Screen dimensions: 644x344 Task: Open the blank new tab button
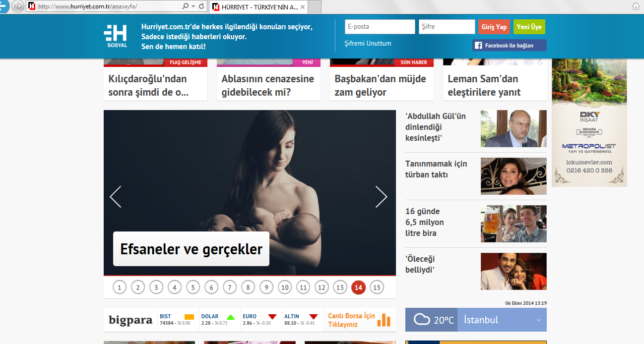click(x=315, y=6)
